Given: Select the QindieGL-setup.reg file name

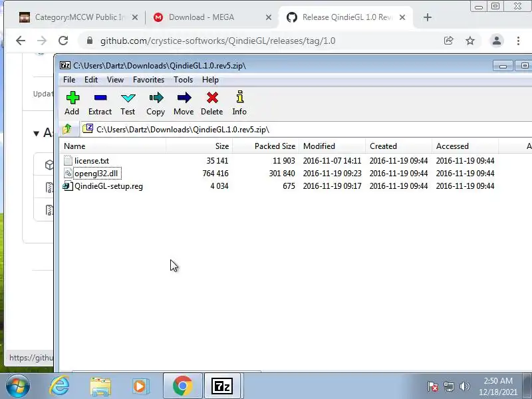Looking at the screenshot, I should 108,186.
